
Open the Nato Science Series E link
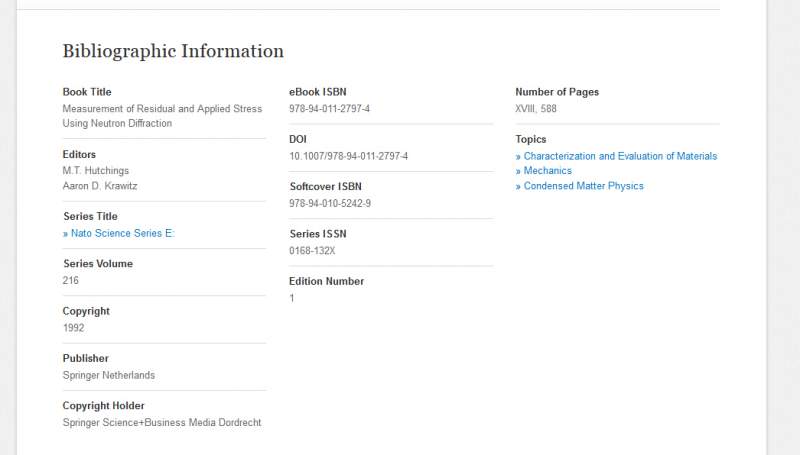[x=122, y=233]
